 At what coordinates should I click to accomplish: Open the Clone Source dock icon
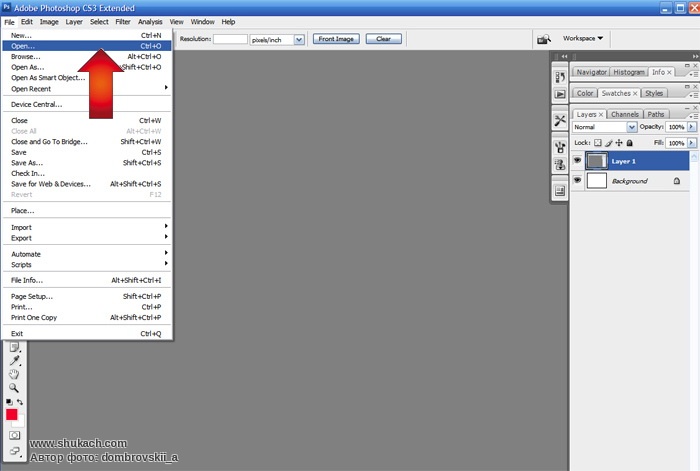[560, 164]
